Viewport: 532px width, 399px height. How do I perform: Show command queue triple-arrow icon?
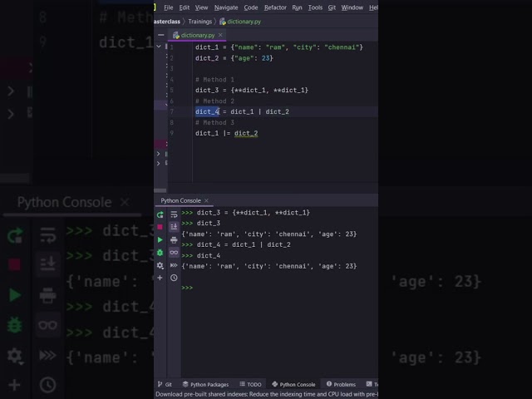(x=174, y=265)
